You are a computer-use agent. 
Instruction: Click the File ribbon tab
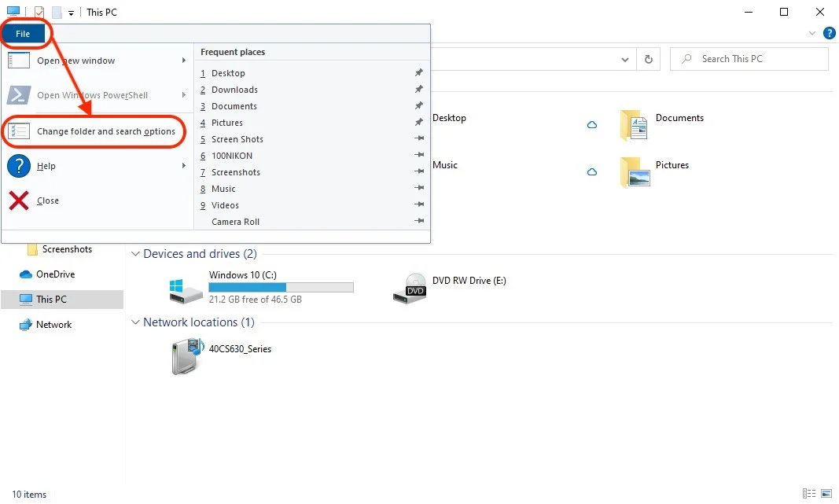coord(23,34)
